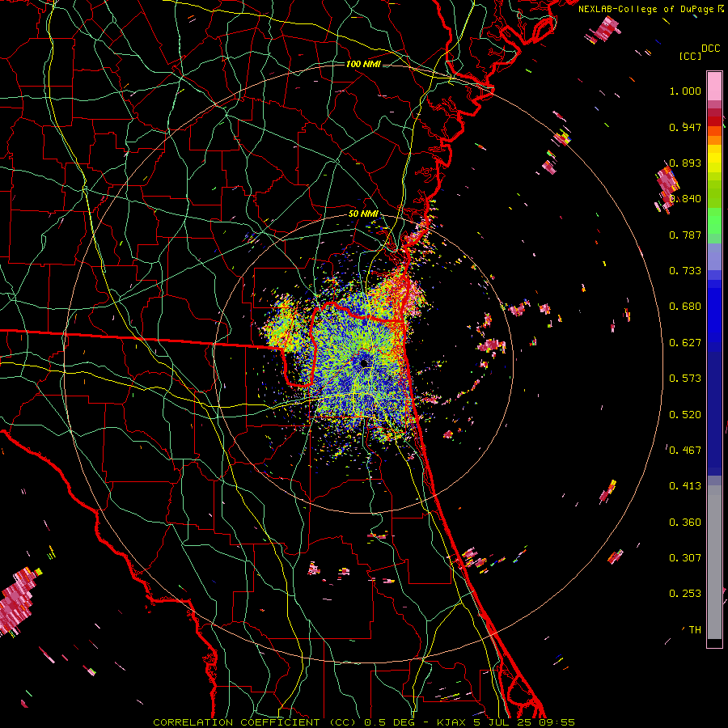Select the 0.360 scale value
The width and height of the screenshot is (728, 728).
tap(685, 523)
